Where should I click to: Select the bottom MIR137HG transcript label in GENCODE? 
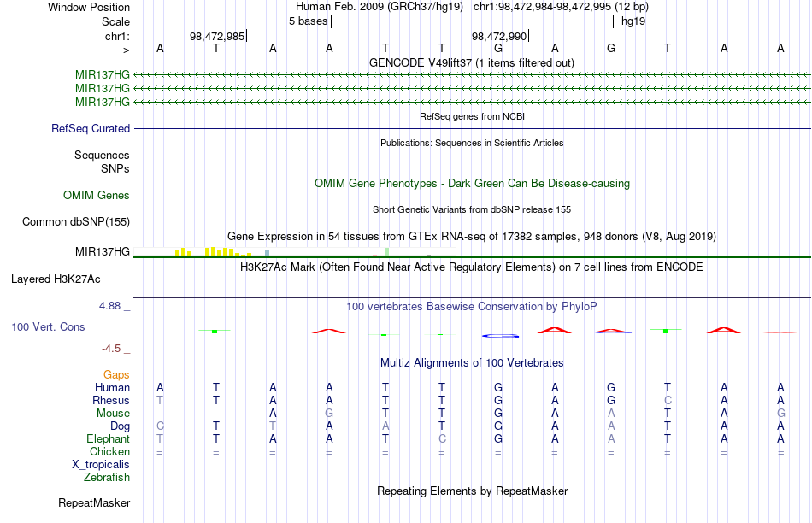click(102, 102)
